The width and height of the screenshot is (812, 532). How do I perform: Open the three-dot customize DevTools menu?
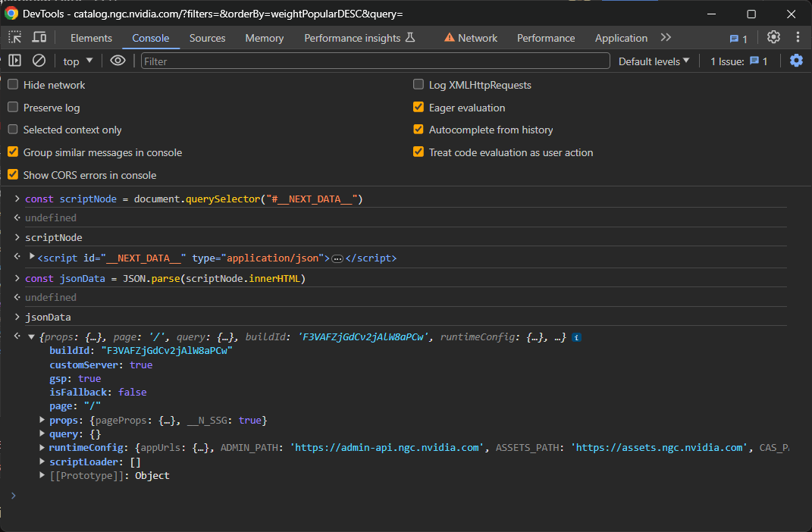point(798,37)
